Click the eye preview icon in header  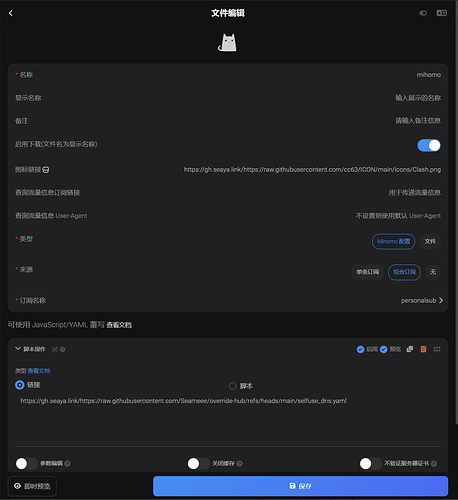423,13
